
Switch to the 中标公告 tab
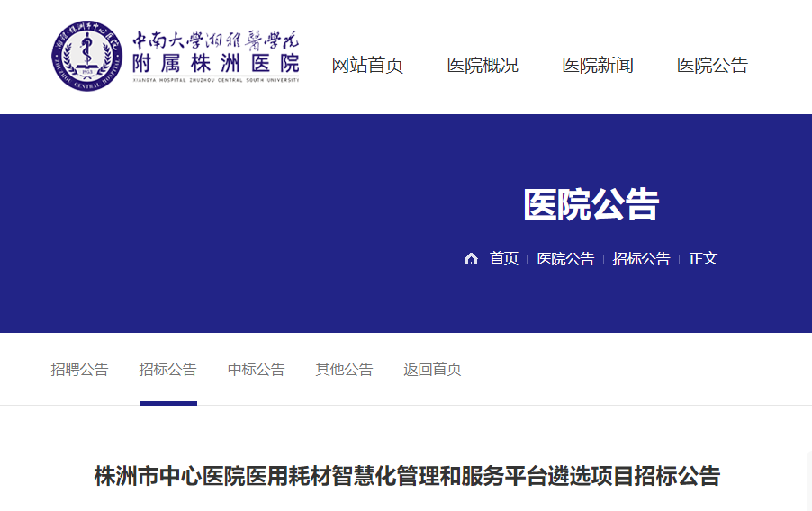[256, 370]
